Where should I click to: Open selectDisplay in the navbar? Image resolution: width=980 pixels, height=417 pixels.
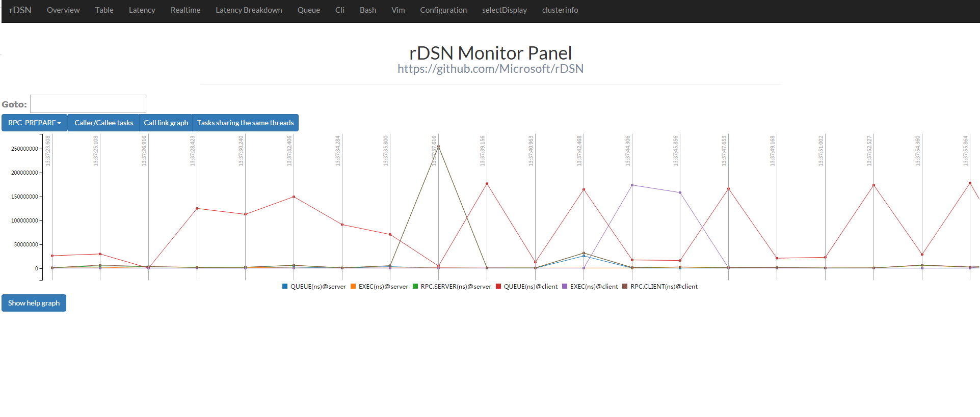coord(505,10)
